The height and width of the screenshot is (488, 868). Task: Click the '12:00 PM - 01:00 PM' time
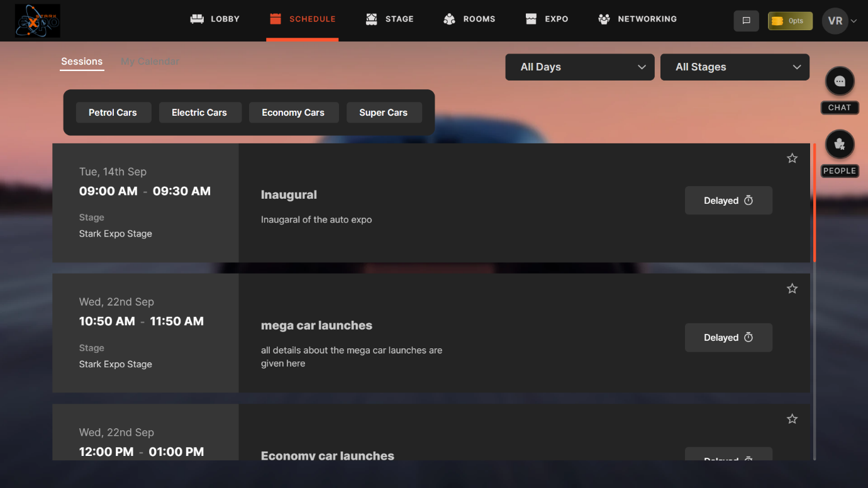click(x=142, y=452)
